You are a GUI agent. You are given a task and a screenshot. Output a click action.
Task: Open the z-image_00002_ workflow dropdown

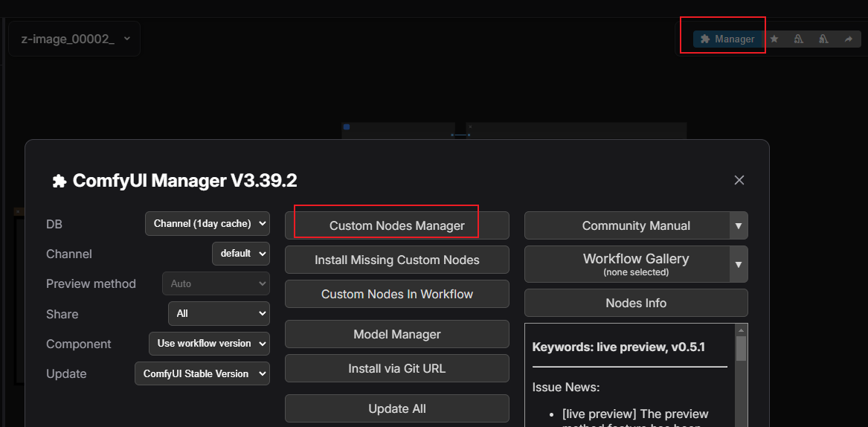pyautogui.click(x=74, y=39)
